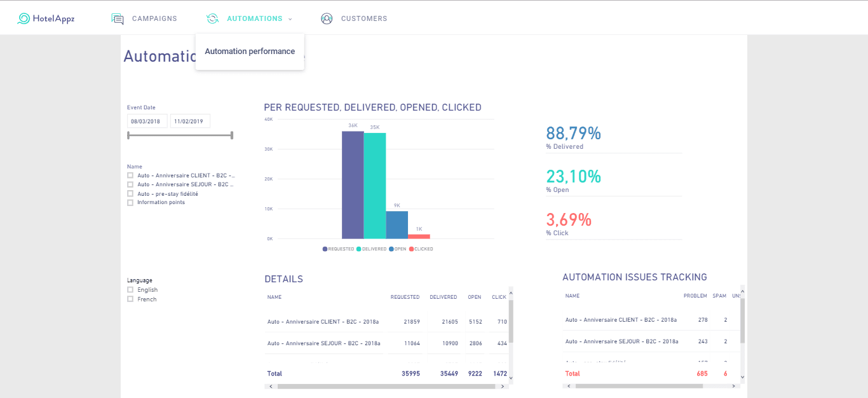868x398 pixels.
Task: Tick the English language checkbox
Action: pos(130,290)
